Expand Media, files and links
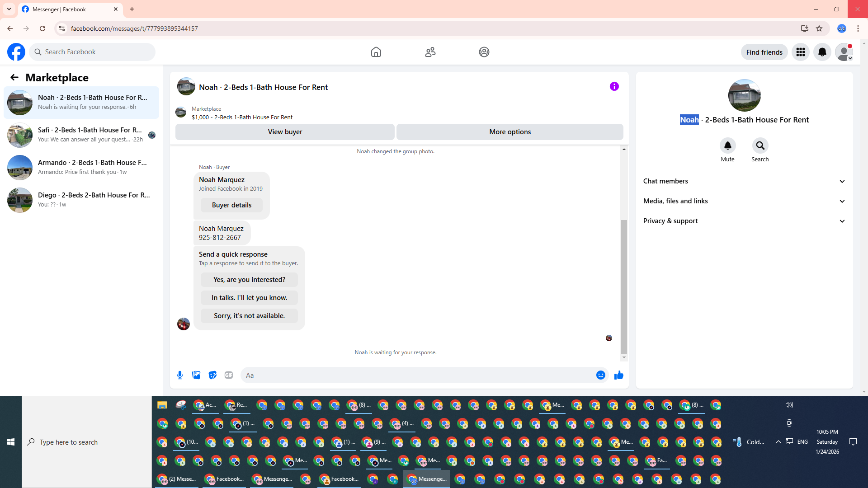Viewport: 868px width, 488px height. tap(744, 201)
